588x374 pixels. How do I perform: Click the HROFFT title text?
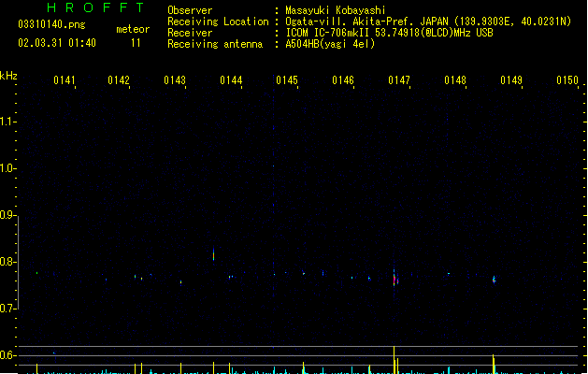point(95,7)
